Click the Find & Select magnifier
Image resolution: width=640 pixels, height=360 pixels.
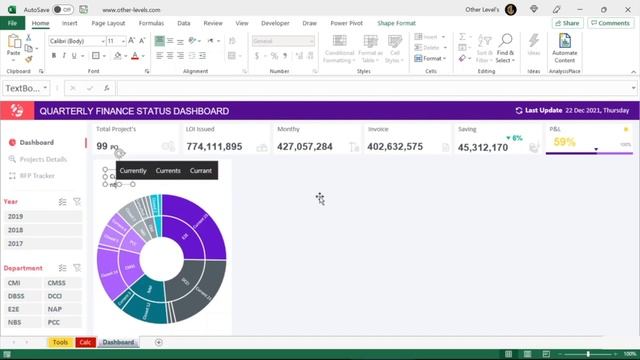(x=505, y=41)
